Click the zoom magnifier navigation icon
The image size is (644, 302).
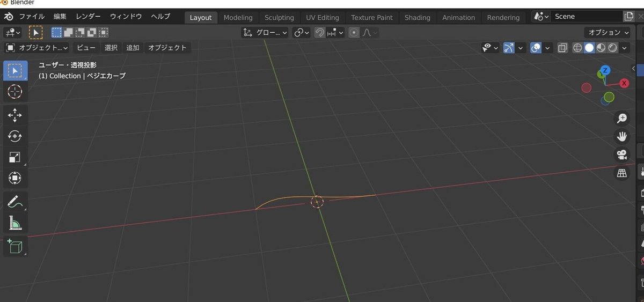tap(622, 119)
